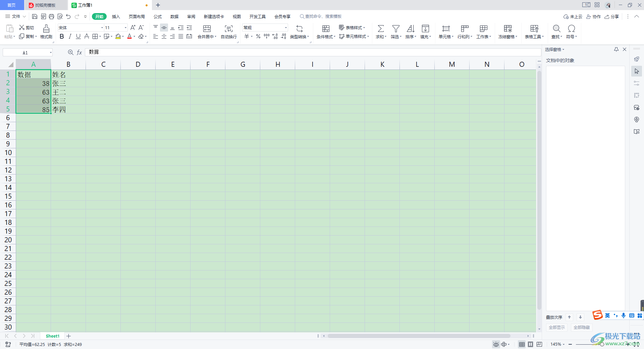Click the undo arrow icon
The width and height of the screenshot is (644, 349).
(68, 16)
